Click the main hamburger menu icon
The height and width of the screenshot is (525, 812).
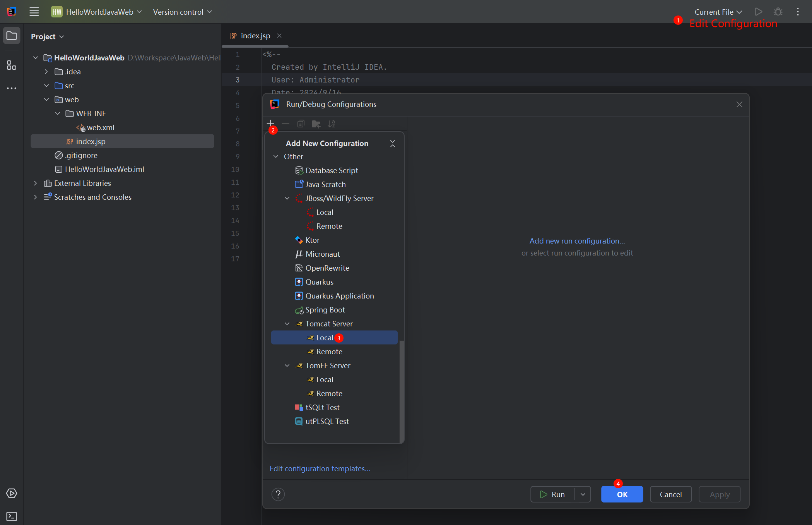click(x=34, y=12)
